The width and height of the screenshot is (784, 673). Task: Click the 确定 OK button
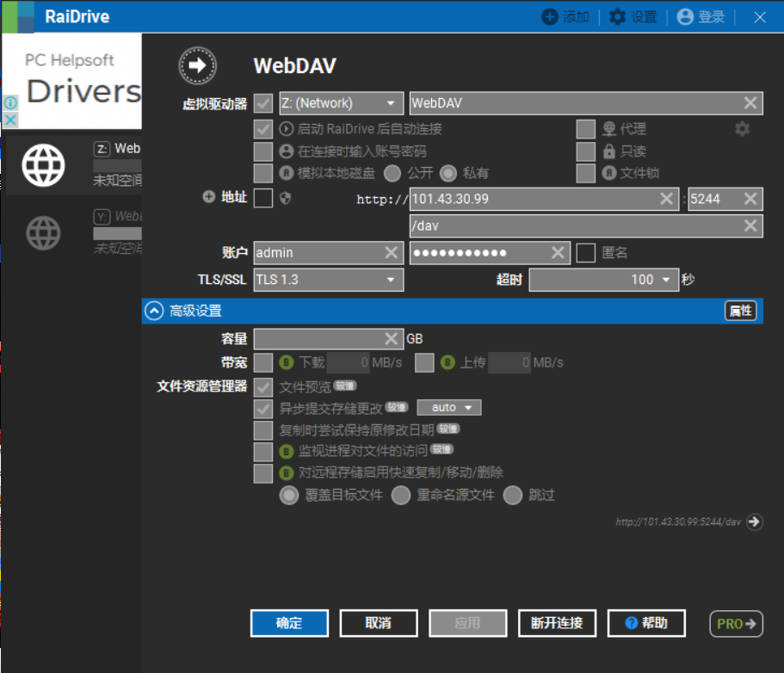[x=289, y=623]
